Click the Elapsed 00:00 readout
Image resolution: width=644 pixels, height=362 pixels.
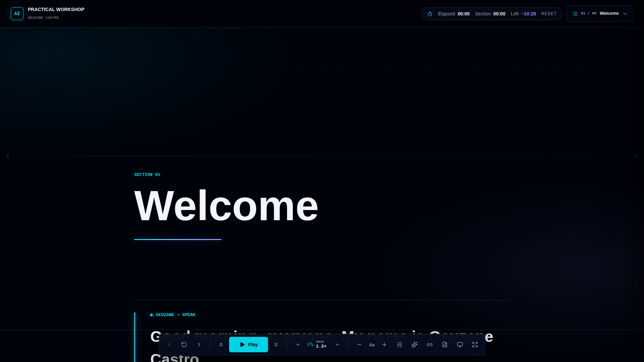(454, 14)
